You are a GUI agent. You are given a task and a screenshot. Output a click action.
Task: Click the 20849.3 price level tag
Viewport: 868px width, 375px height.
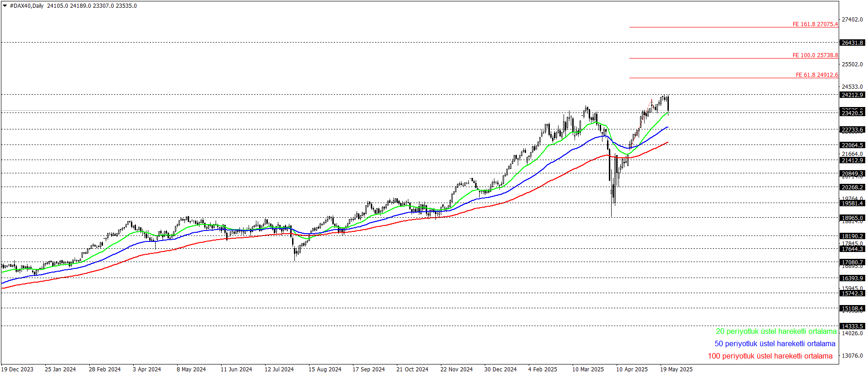tap(852, 173)
